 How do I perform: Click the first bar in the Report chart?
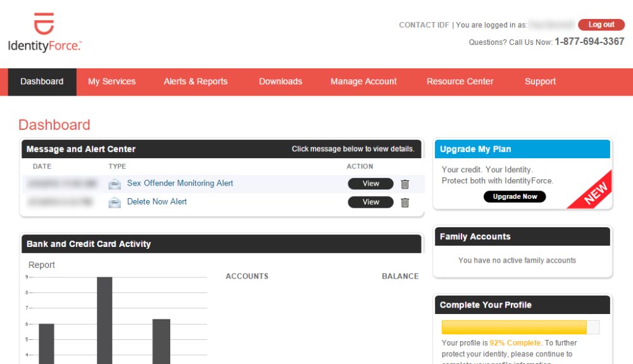point(46,344)
